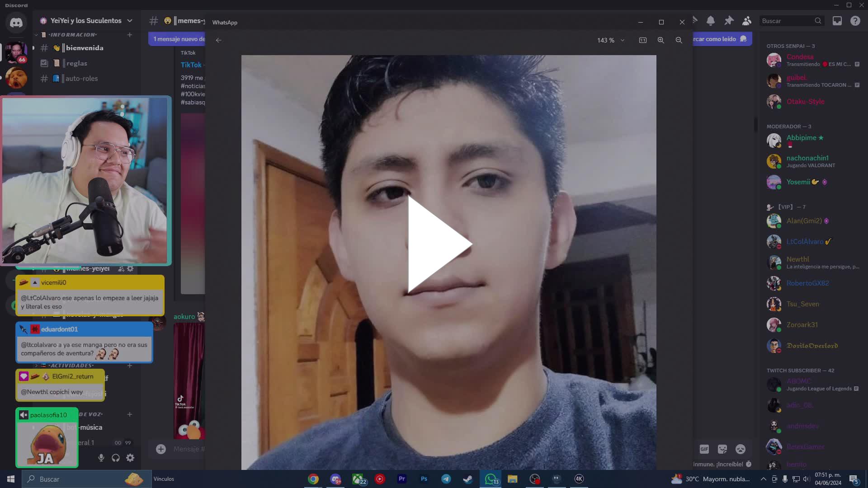The height and width of the screenshot is (488, 868).
Task: Toggle notification settings via the bell icon
Action: click(x=711, y=21)
